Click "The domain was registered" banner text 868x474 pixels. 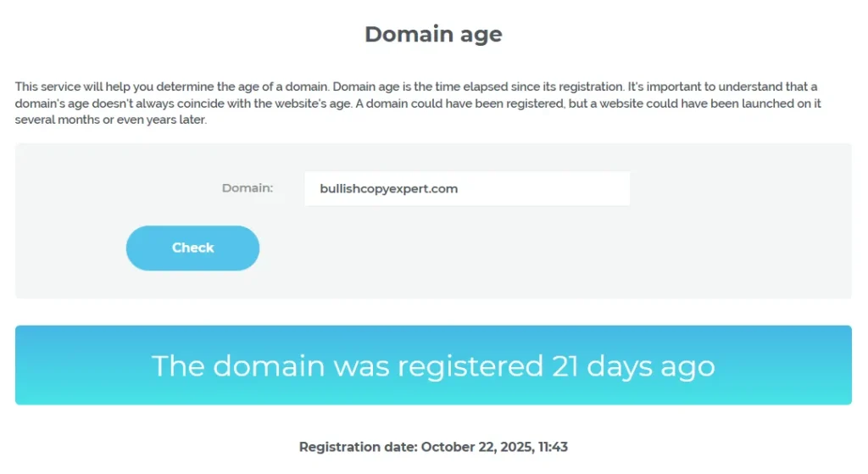click(x=347, y=365)
